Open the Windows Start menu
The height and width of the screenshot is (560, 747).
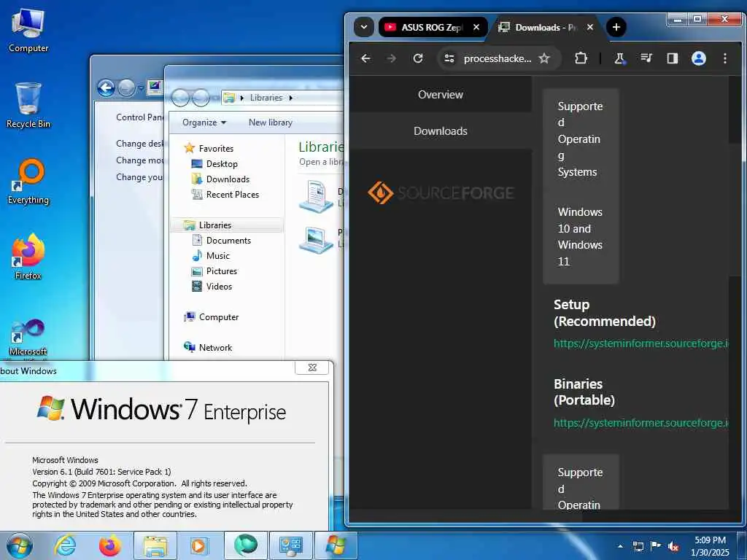(x=20, y=545)
